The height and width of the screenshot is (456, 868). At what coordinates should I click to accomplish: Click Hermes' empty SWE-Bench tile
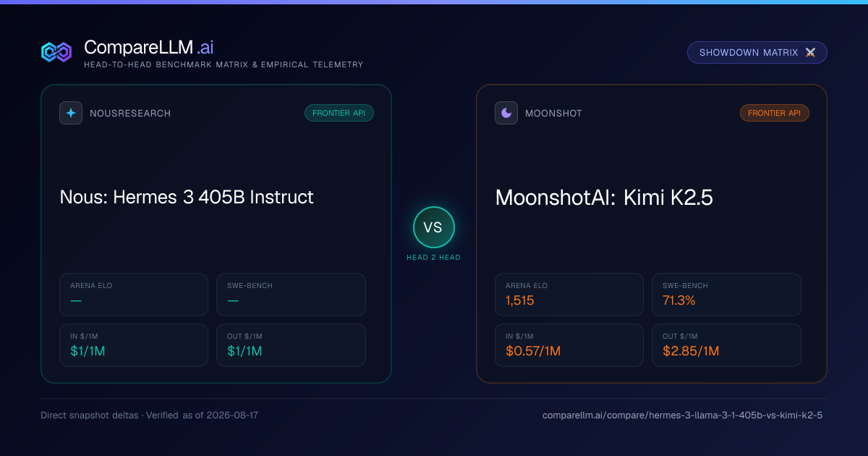point(291,295)
